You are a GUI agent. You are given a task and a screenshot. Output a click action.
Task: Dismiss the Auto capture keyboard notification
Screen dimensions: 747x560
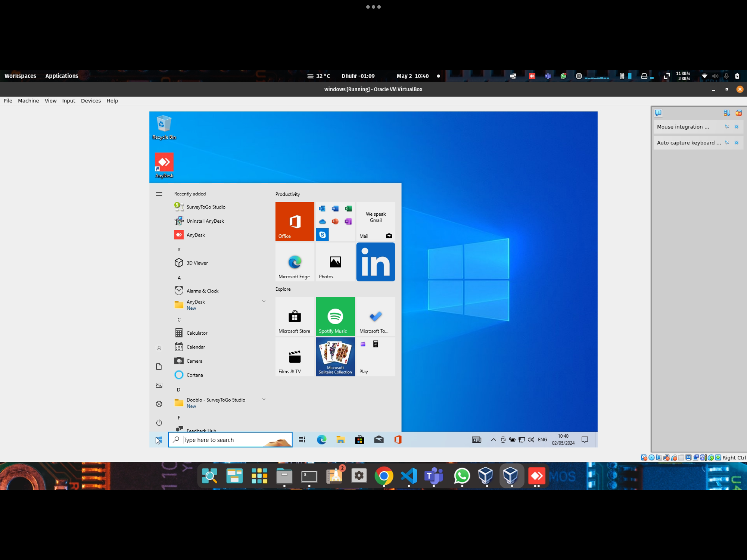pos(736,143)
